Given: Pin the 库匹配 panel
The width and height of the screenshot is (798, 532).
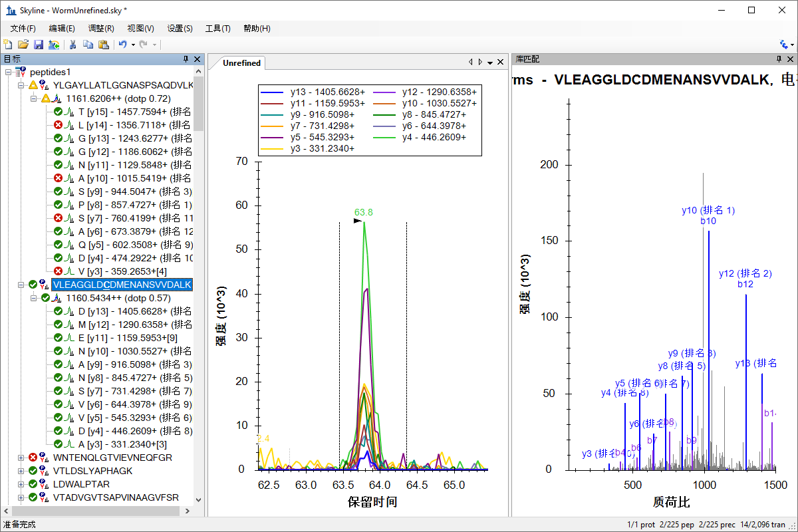Looking at the screenshot, I should (779, 59).
